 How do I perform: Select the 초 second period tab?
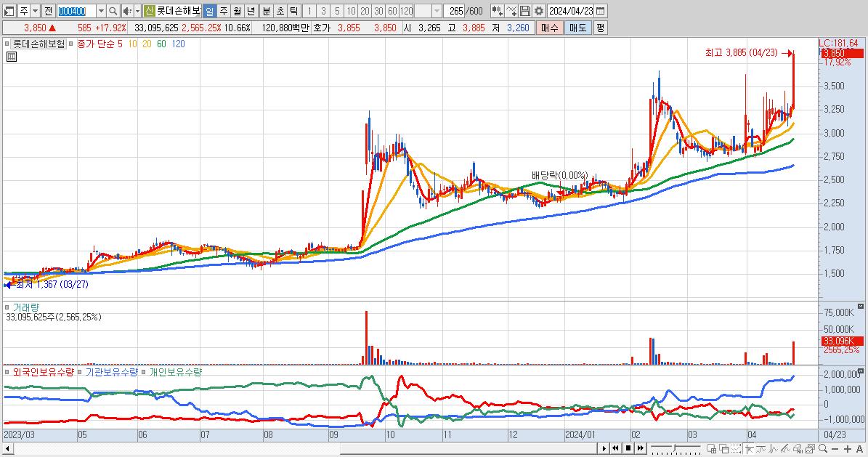click(x=280, y=10)
